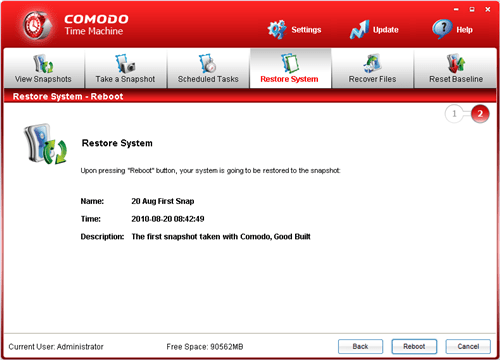Screen dimensions: 500x360
Task: Click the Help text link
Action: (464, 30)
